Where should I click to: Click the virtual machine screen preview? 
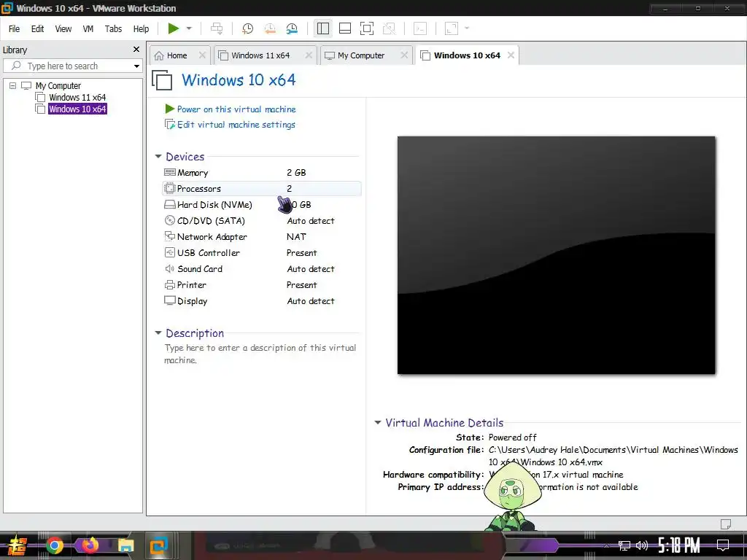tap(556, 255)
